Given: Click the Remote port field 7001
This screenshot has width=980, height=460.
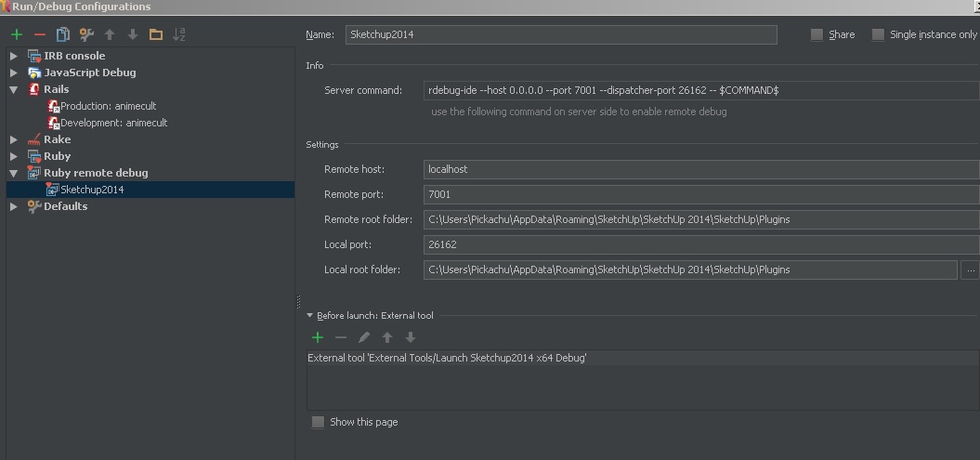Looking at the screenshot, I should point(701,194).
